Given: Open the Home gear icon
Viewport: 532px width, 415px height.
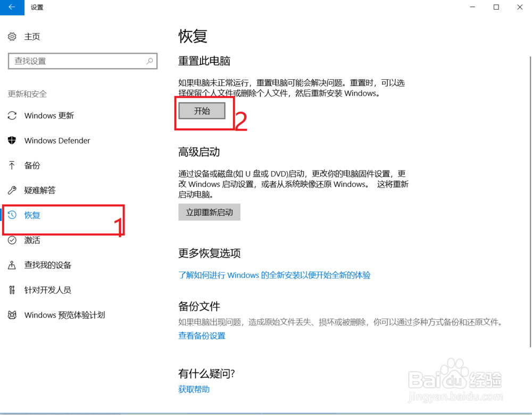Looking at the screenshot, I should click(12, 37).
